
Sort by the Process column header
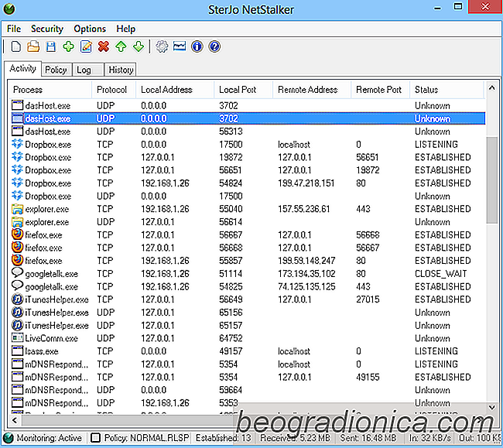[50, 90]
